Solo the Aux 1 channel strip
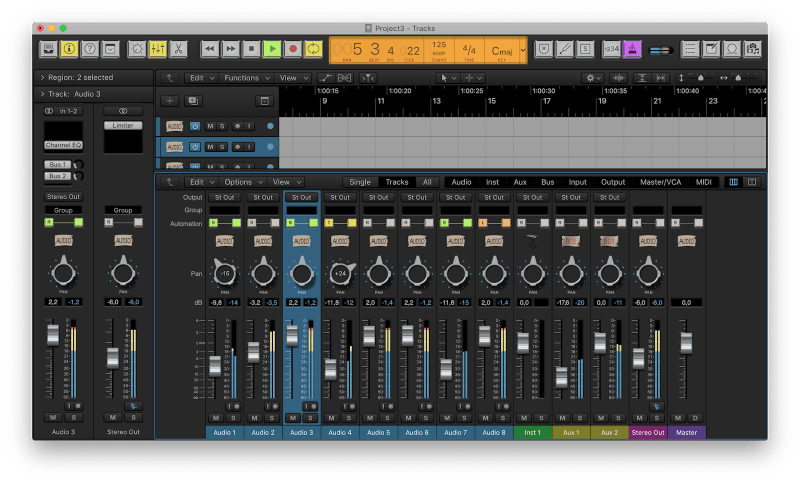 tap(580, 418)
